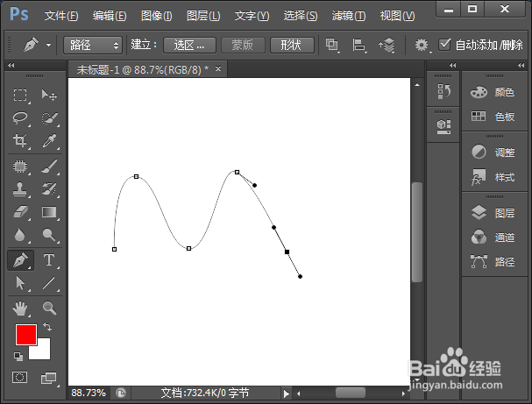The image size is (532, 404).
Task: Open path arrangement options
Action: [387, 45]
